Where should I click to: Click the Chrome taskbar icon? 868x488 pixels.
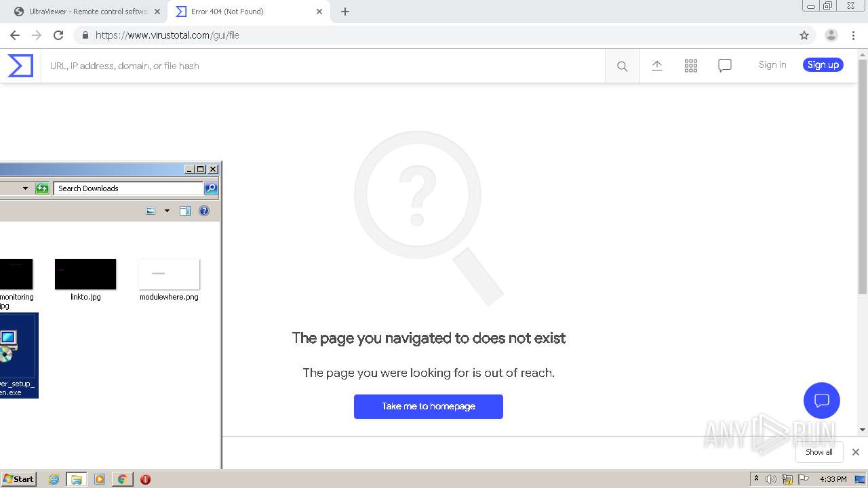(122, 479)
